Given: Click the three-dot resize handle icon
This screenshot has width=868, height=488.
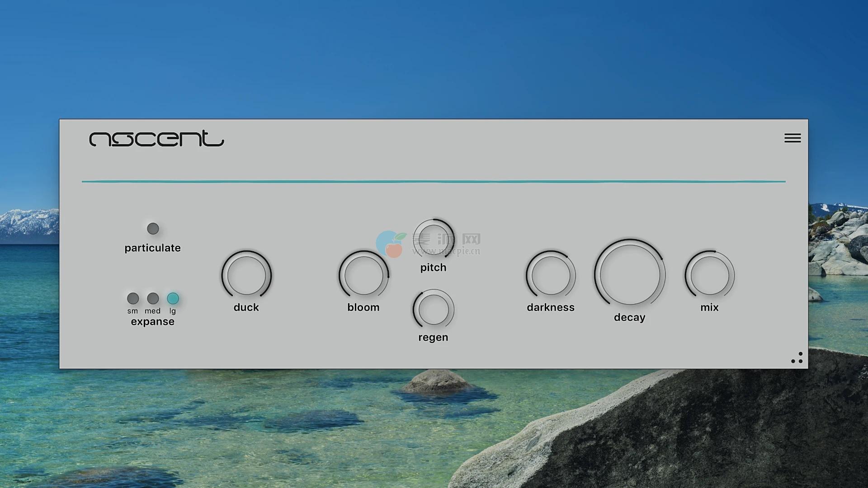Looking at the screenshot, I should [x=797, y=358].
